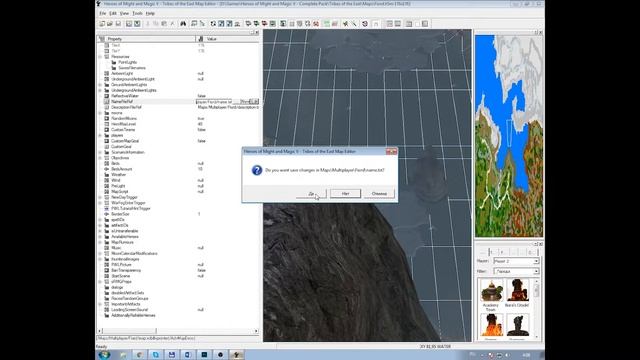
Task: Select the DescriptionFileRef property row
Action: [x=178, y=107]
